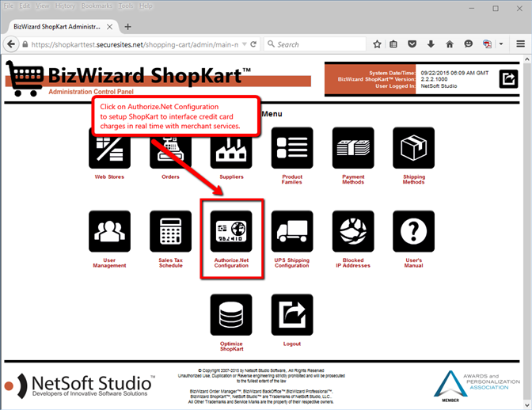The width and height of the screenshot is (532, 410).
Task: Click the Authorize.Net Configuration text link
Action: click(x=231, y=263)
